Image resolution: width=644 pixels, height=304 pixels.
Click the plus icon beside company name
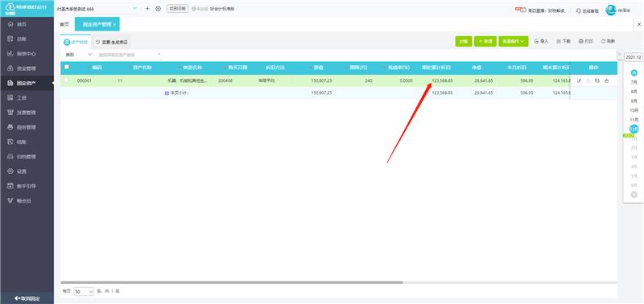(x=147, y=9)
